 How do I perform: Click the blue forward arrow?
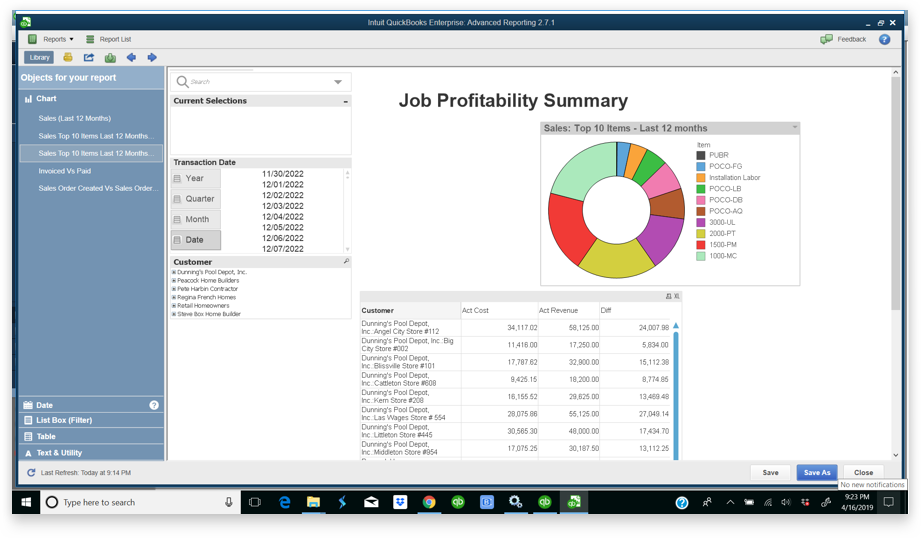[x=152, y=57]
